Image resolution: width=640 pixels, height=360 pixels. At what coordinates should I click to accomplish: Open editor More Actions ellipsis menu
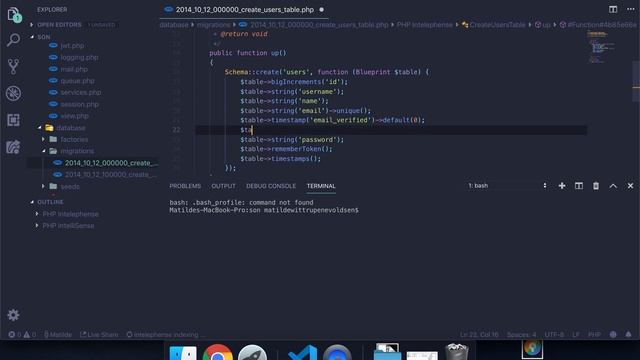630,9
